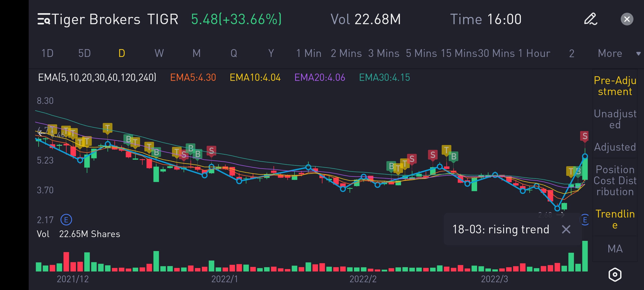Select Pre-Adjustment price mode
This screenshot has width=644, height=290.
pyautogui.click(x=615, y=86)
